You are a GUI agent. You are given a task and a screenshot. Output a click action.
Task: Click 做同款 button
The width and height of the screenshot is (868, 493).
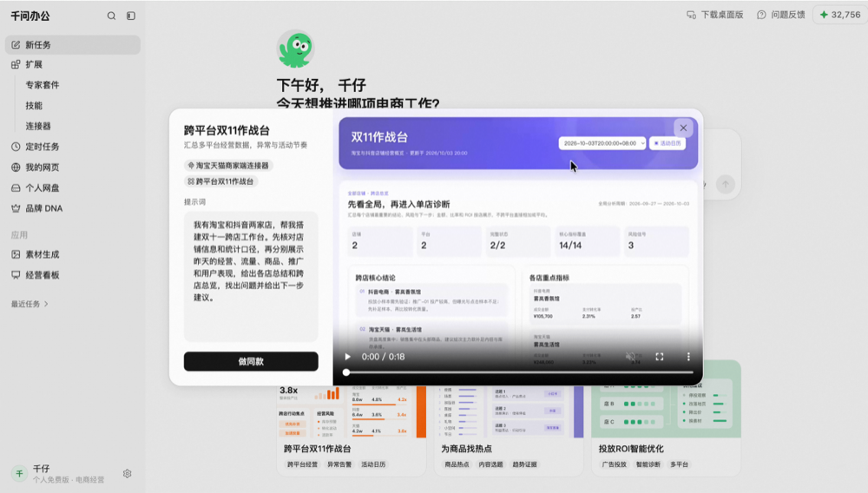click(251, 361)
